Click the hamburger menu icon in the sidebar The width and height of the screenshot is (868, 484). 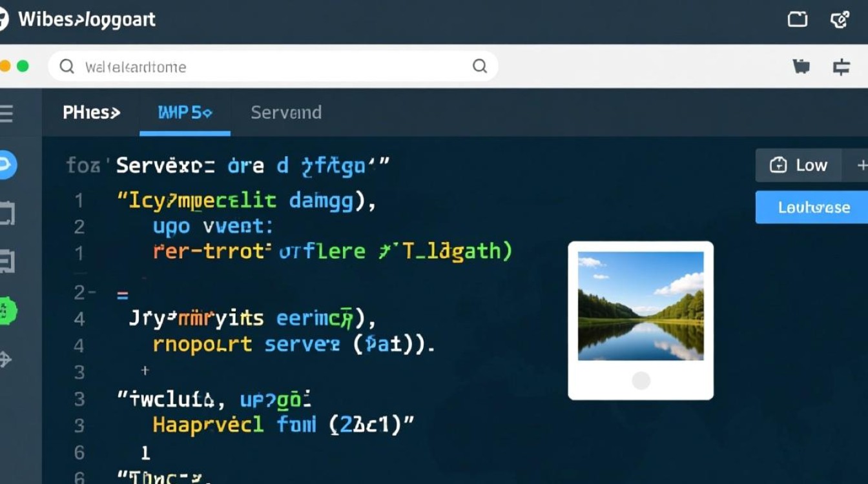pos(6,115)
